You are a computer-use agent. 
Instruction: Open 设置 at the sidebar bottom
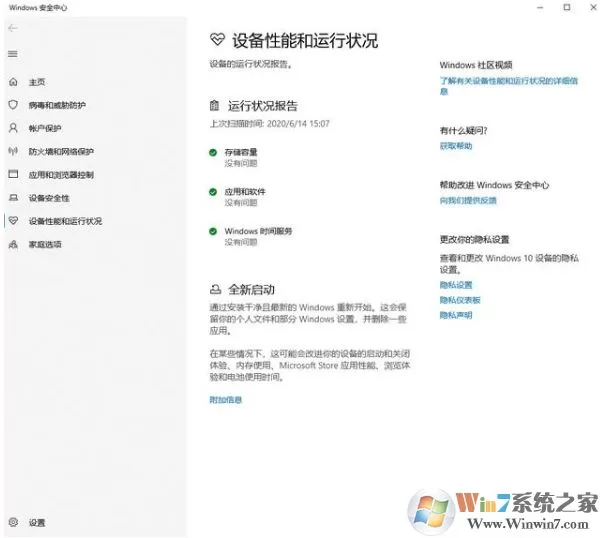pyautogui.click(x=37, y=523)
